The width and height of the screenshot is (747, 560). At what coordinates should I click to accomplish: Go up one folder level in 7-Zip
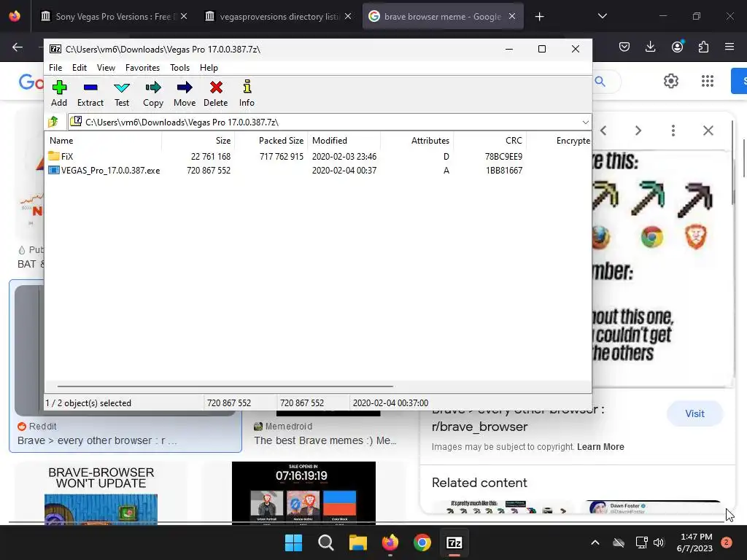tap(53, 122)
